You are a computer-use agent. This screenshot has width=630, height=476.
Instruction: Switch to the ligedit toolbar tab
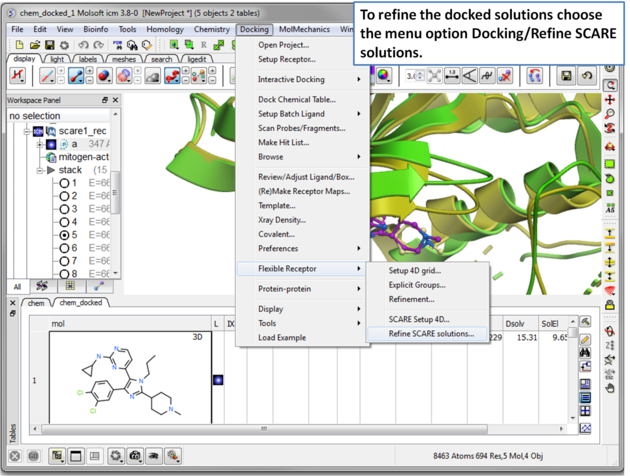[197, 59]
